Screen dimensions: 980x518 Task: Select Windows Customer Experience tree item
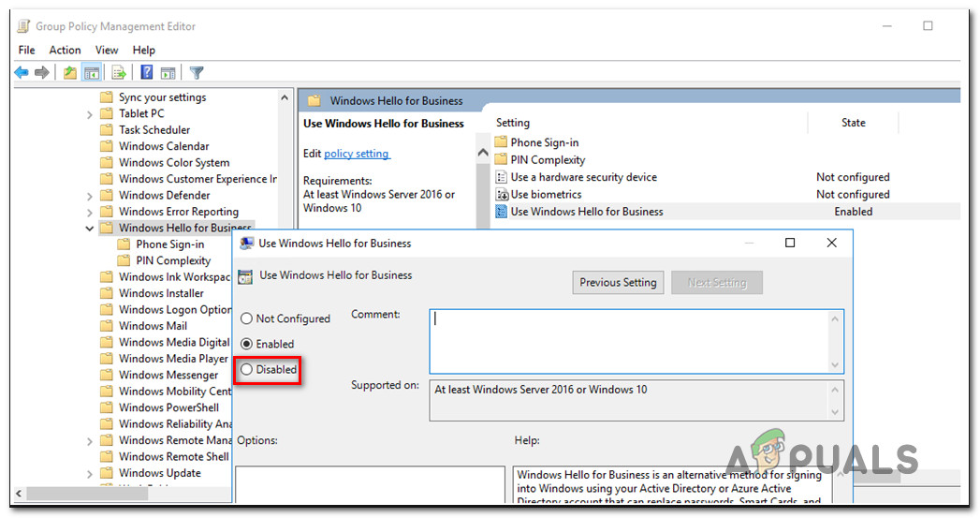[x=197, y=178]
